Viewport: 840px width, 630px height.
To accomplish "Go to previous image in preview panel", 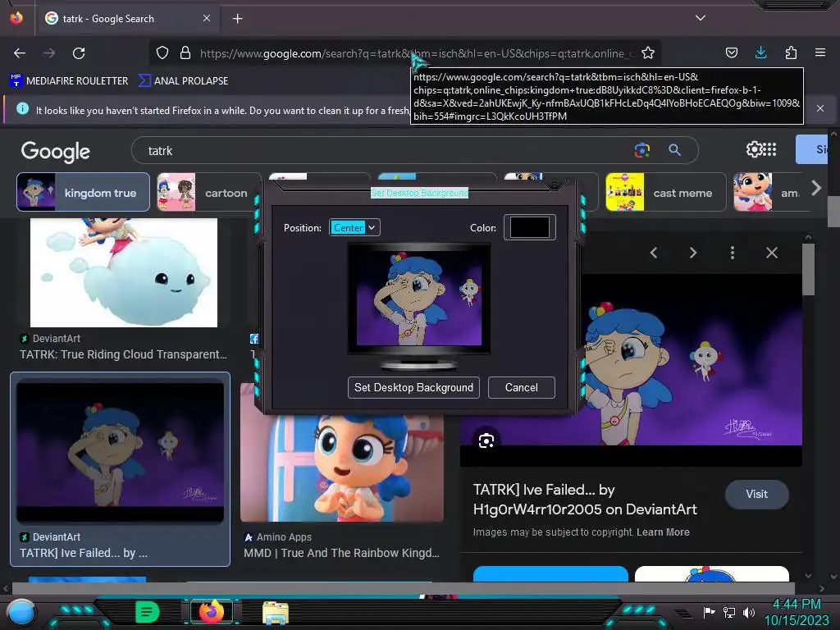I will (654, 253).
